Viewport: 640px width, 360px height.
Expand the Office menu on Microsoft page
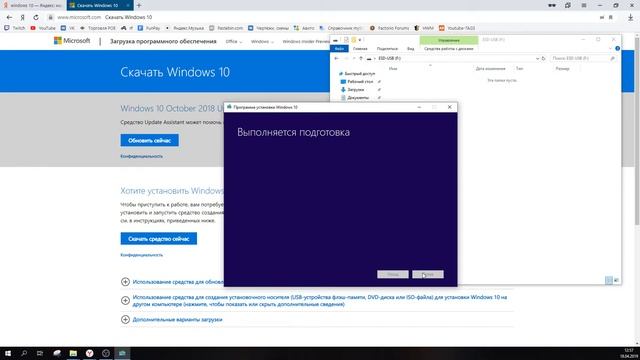pyautogui.click(x=233, y=42)
